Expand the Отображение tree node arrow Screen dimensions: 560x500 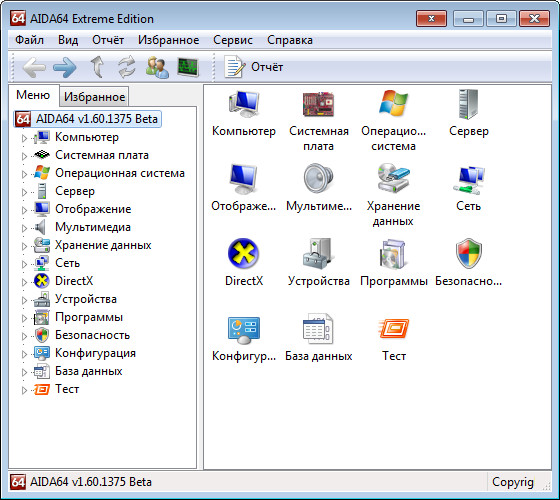(x=24, y=210)
